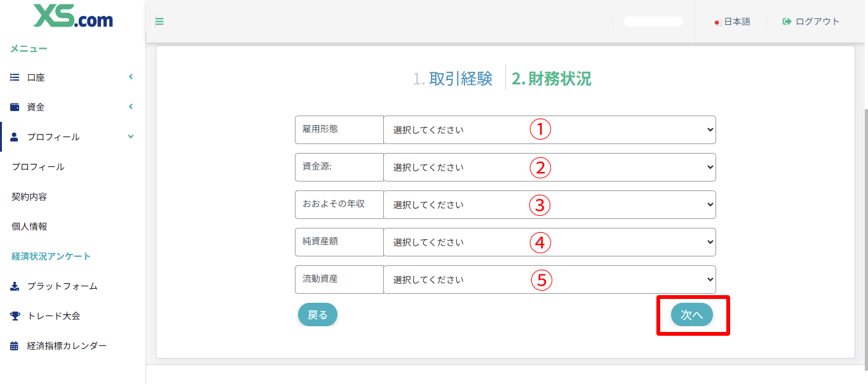868x384 pixels.
Task: Click the 資金 funds wallet icon
Action: [x=14, y=107]
